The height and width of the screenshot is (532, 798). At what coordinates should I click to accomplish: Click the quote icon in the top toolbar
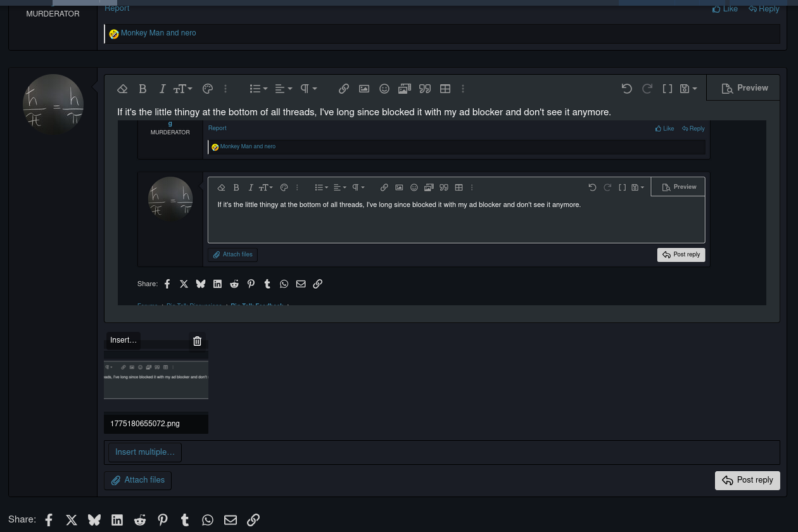pyautogui.click(x=425, y=89)
